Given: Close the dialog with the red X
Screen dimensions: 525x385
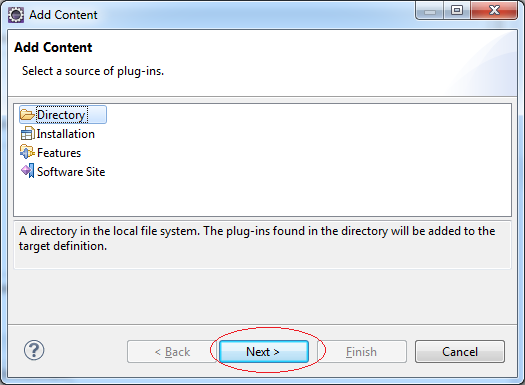Looking at the screenshot, I should [x=494, y=11].
